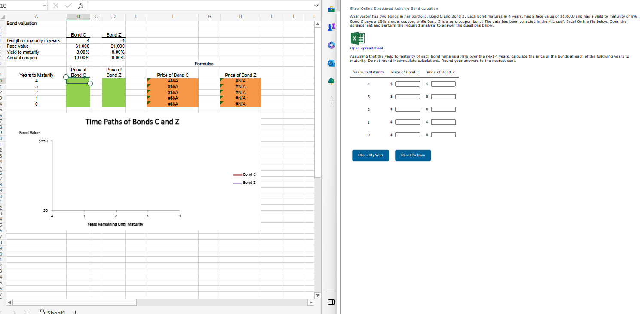Click the tree icon in the right sidebar
Screen dimensions: 644x314
pos(331,81)
